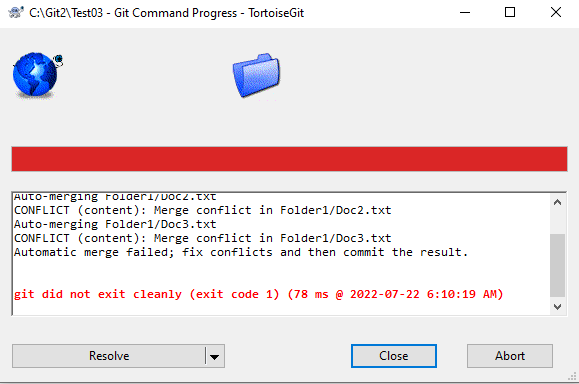Click the scrollbar track above the thumb
The image size is (579, 384).
pos(558,222)
